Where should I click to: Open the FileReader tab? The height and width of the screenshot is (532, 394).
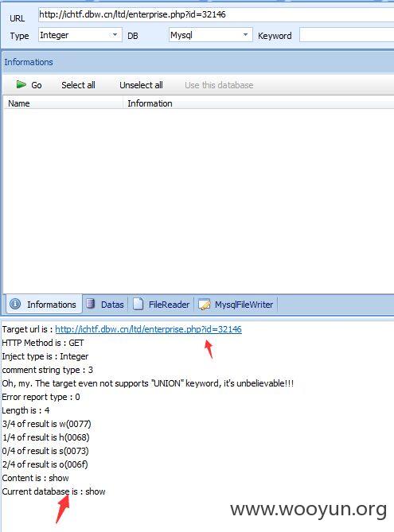(x=162, y=304)
